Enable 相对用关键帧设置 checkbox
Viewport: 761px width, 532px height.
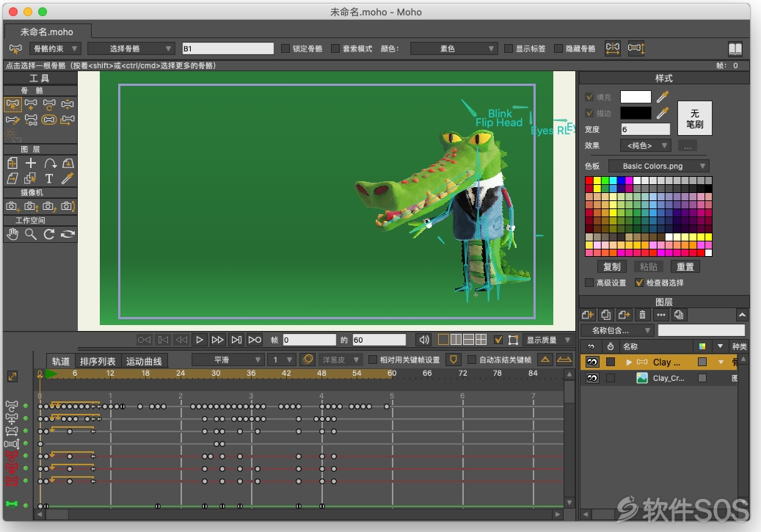373,360
